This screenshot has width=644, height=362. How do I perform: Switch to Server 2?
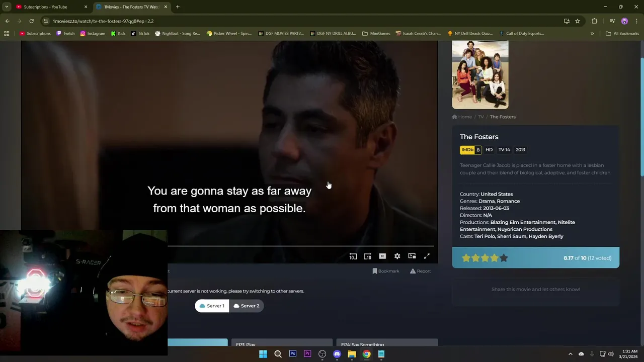[247, 306]
